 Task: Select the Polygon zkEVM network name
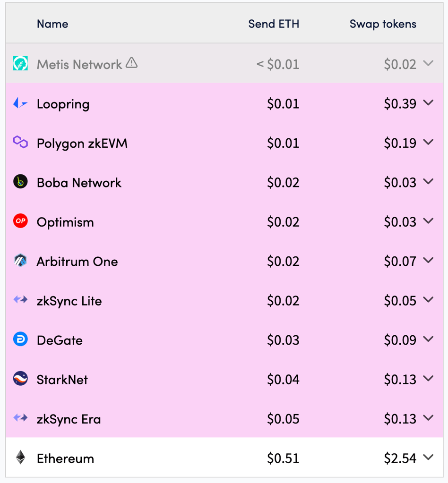pyautogui.click(x=82, y=144)
